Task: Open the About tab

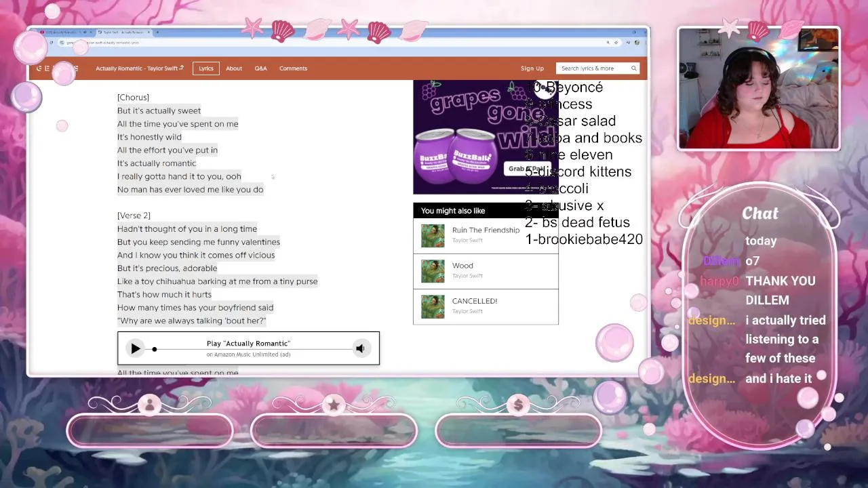Action: pyautogui.click(x=234, y=68)
